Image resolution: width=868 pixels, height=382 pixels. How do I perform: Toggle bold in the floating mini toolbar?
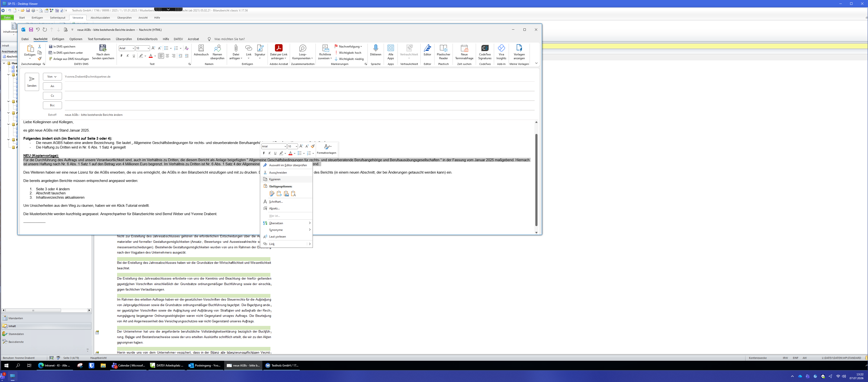click(x=264, y=153)
